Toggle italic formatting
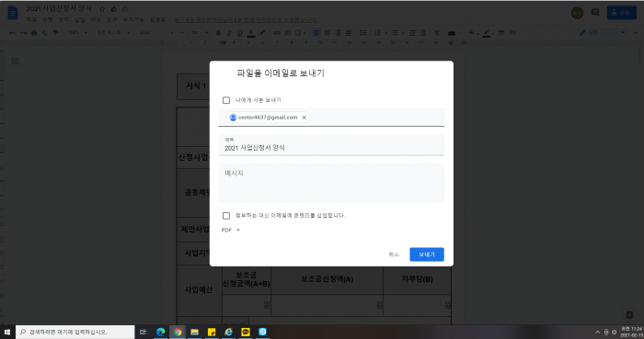The height and width of the screenshot is (339, 644). tap(229, 33)
